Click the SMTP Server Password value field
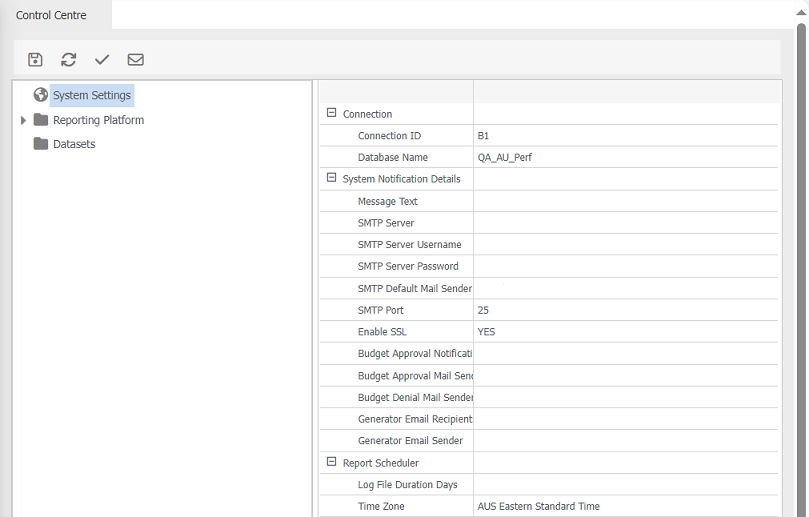 [x=625, y=266]
